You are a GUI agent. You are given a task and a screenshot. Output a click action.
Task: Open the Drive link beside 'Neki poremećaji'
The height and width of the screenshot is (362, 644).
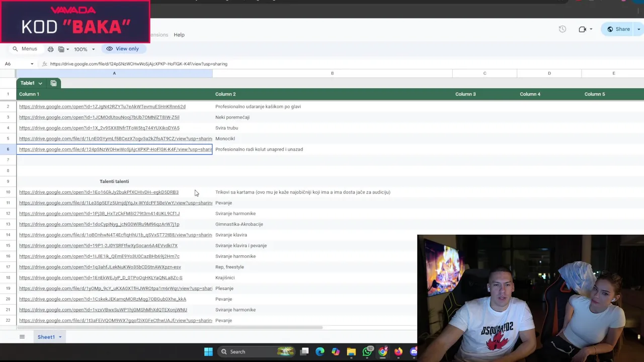tap(99, 117)
